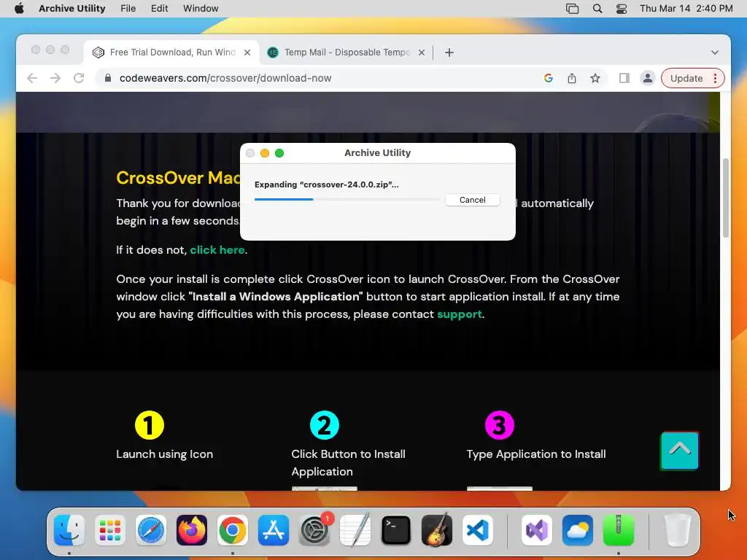This screenshot has height=560, width=747.
Task: Open the Window menu
Action: coord(201,9)
